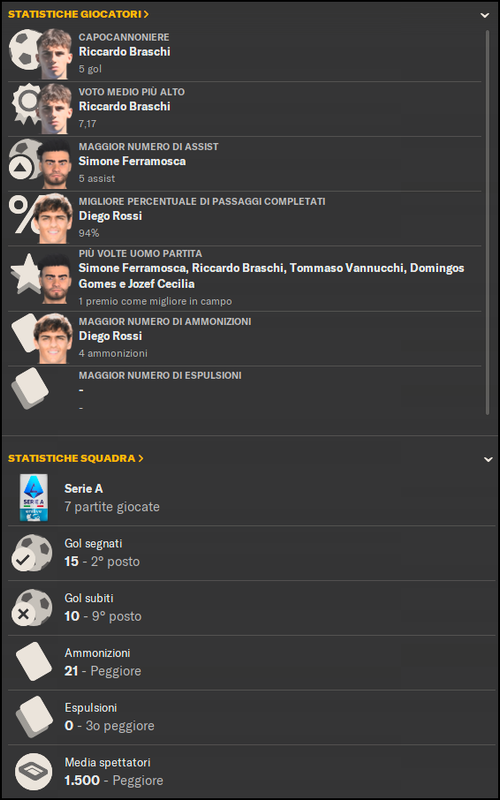Open Riccardo Braschi under Capocannoniere
The image size is (500, 800).
(124, 52)
